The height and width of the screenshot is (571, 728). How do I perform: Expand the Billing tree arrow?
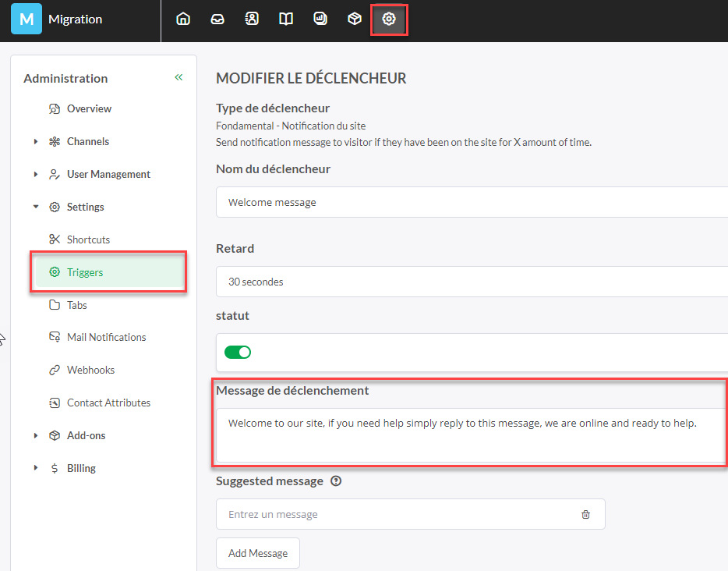click(36, 468)
